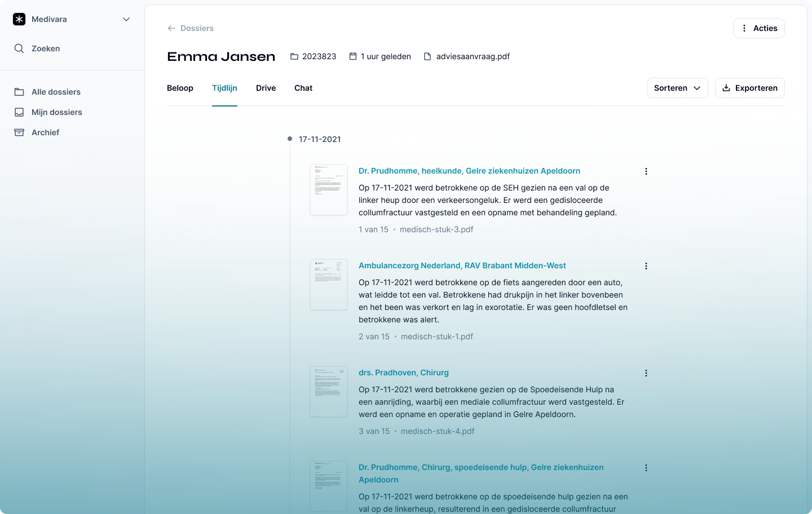
Task: Open options menu for medisch-stuk-3.pdf entry
Action: (646, 171)
